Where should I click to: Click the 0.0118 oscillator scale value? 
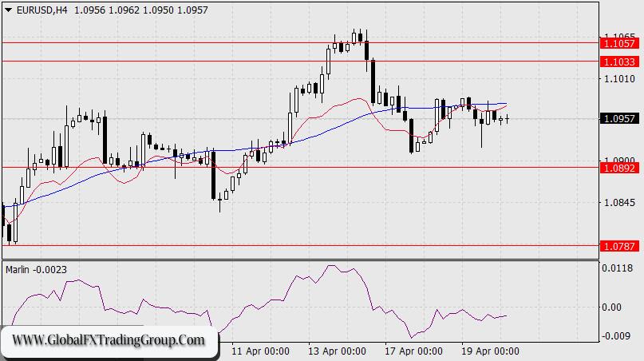coord(618,268)
